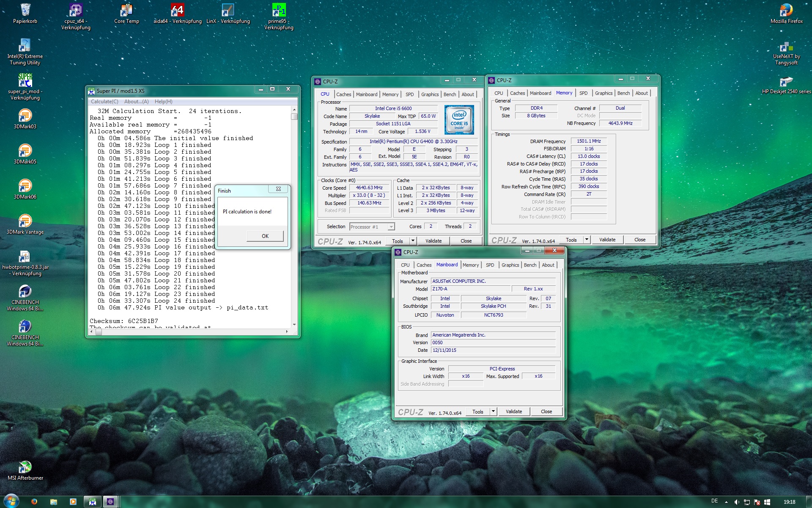The width and height of the screenshot is (812, 508).
Task: Open the Calculate(C) menu in Super PI
Action: click(104, 102)
